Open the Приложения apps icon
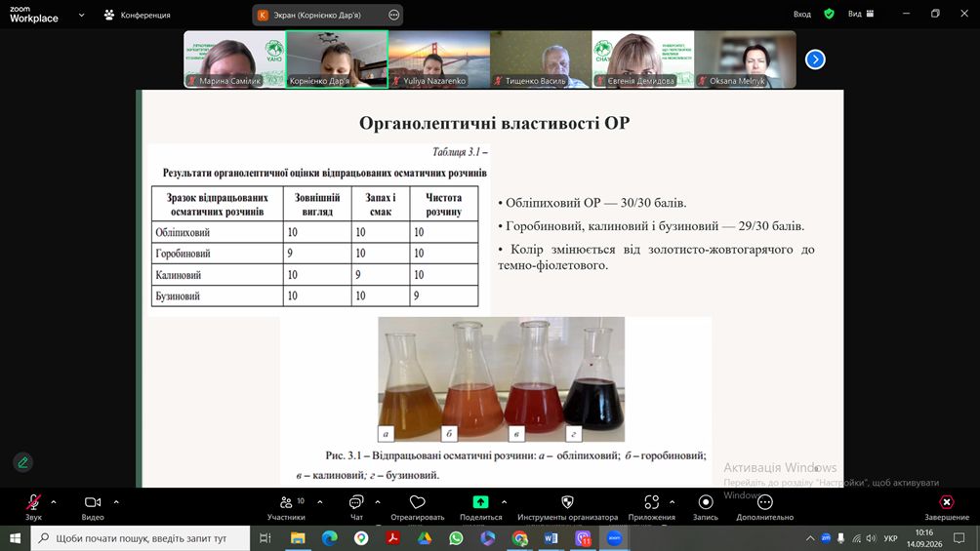The image size is (980, 551). click(652, 502)
